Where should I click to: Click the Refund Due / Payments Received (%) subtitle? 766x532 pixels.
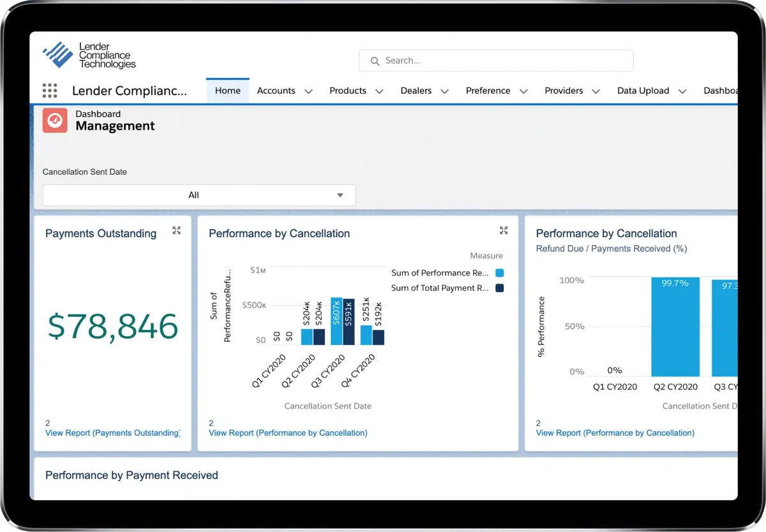[x=612, y=249]
